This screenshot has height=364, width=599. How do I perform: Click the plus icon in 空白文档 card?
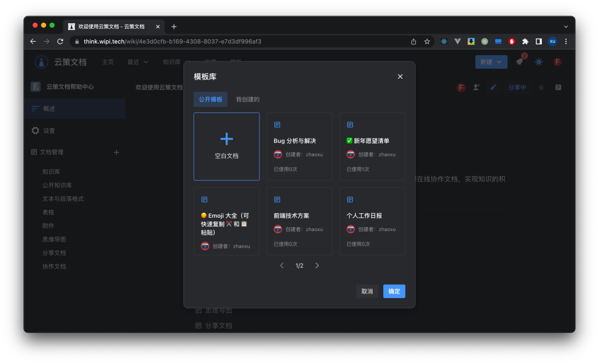(x=226, y=139)
